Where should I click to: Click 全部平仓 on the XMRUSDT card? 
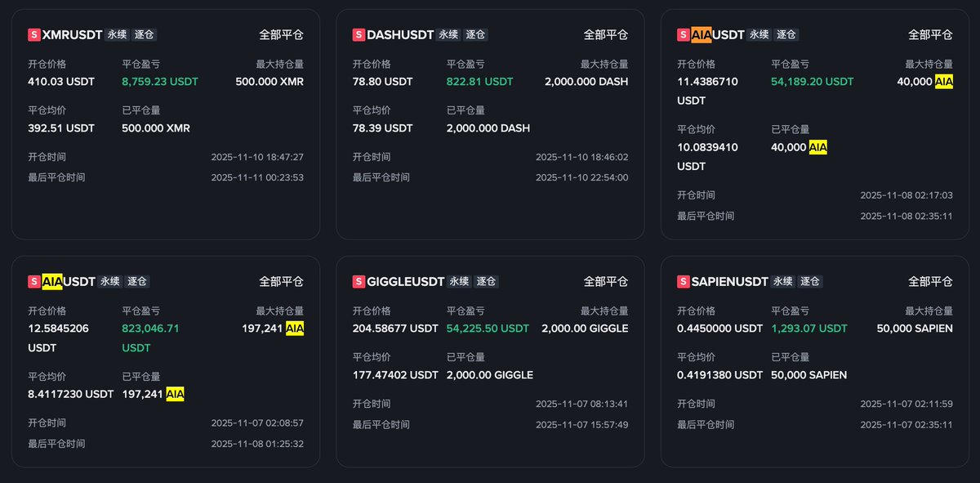(281, 35)
